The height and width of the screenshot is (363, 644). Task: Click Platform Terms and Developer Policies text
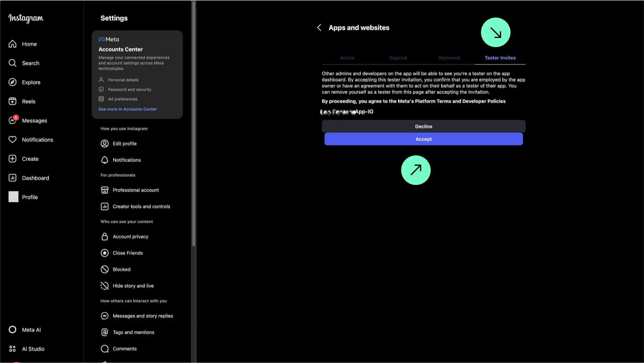(460, 101)
